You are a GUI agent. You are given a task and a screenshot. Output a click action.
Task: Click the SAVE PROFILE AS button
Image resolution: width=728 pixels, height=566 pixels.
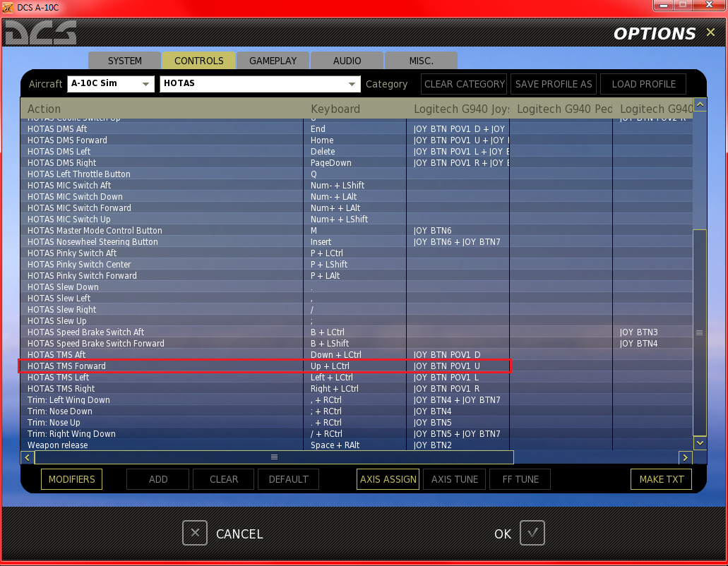click(554, 84)
